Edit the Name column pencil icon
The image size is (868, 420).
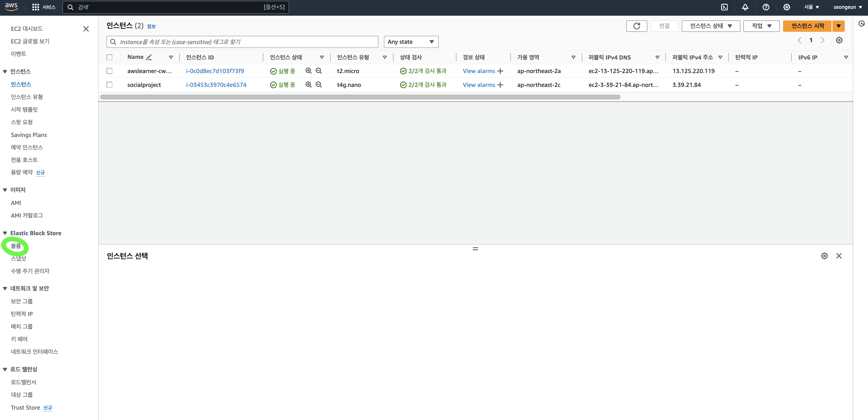148,57
